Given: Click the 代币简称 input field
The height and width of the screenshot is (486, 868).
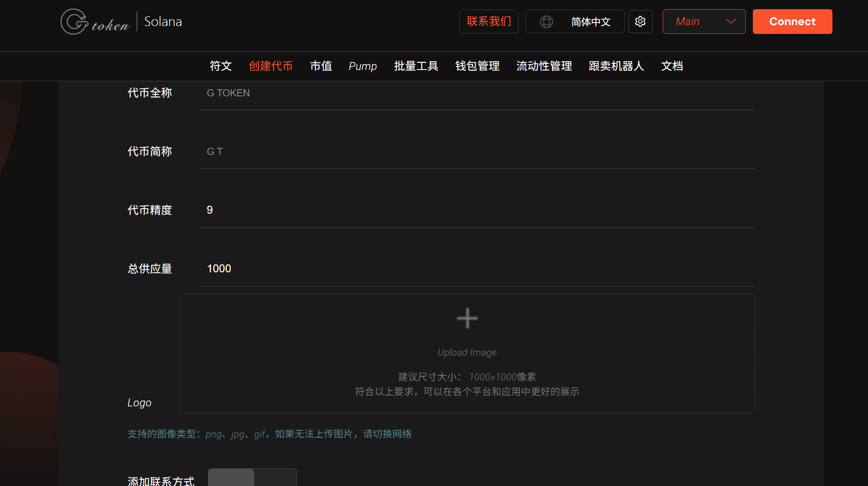Looking at the screenshot, I should [x=477, y=152].
